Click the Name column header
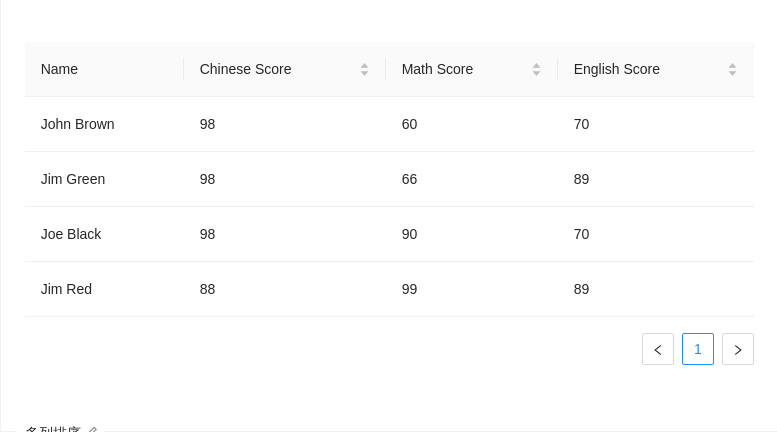 click(x=60, y=69)
